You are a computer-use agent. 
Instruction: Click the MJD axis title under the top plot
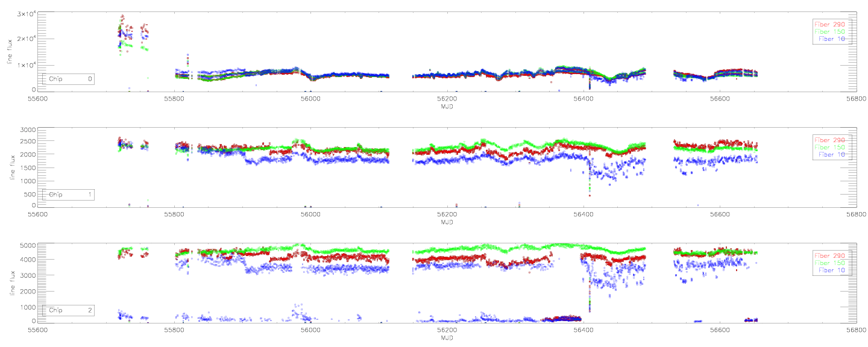pyautogui.click(x=447, y=106)
